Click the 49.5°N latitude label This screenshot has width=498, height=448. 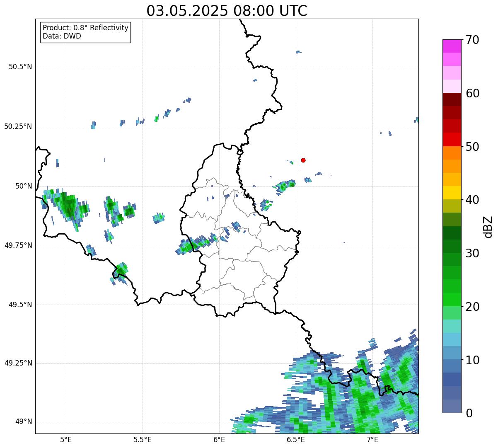click(x=20, y=305)
